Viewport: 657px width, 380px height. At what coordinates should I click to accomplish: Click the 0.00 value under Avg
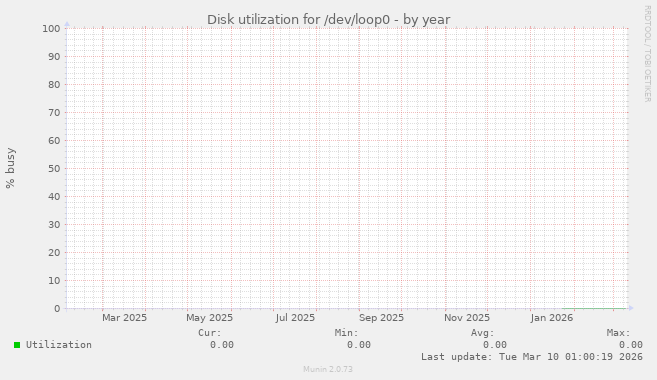point(495,345)
